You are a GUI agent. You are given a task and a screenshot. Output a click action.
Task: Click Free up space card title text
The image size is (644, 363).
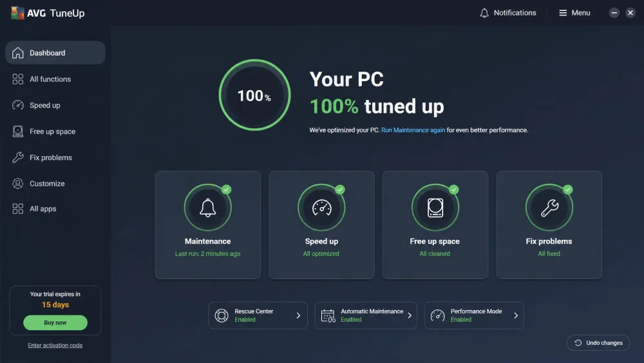click(435, 241)
